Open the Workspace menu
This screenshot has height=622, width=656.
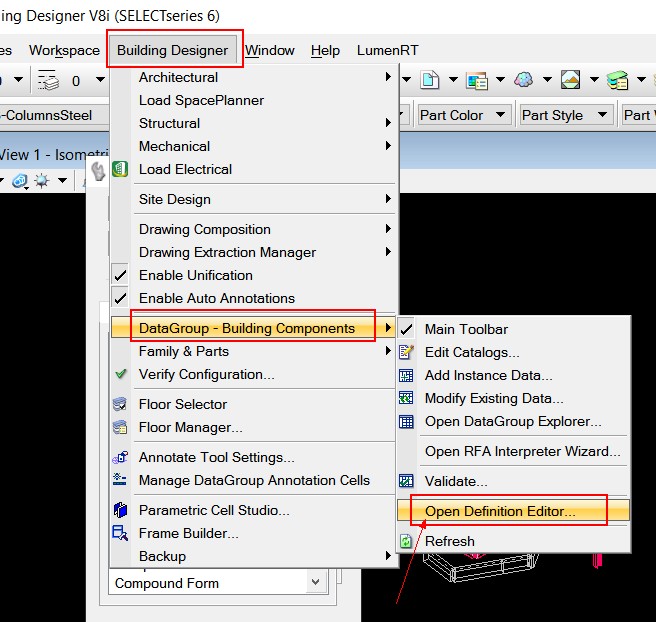pos(64,50)
